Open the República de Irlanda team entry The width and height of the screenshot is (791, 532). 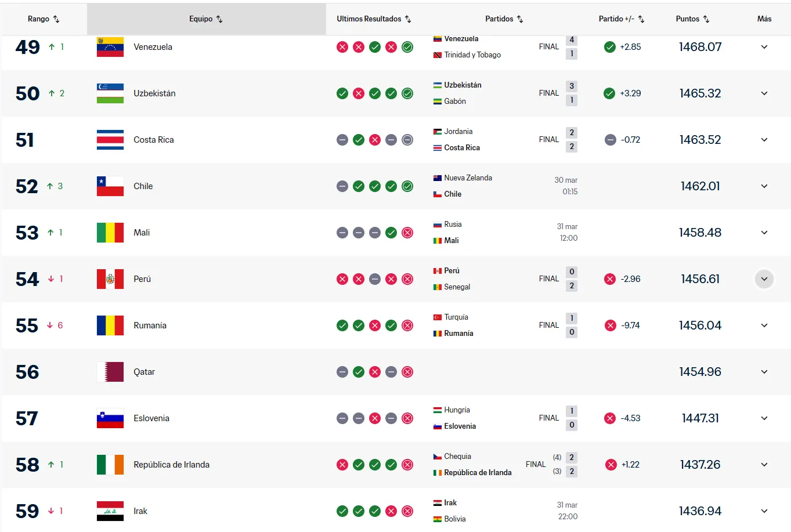(171, 465)
